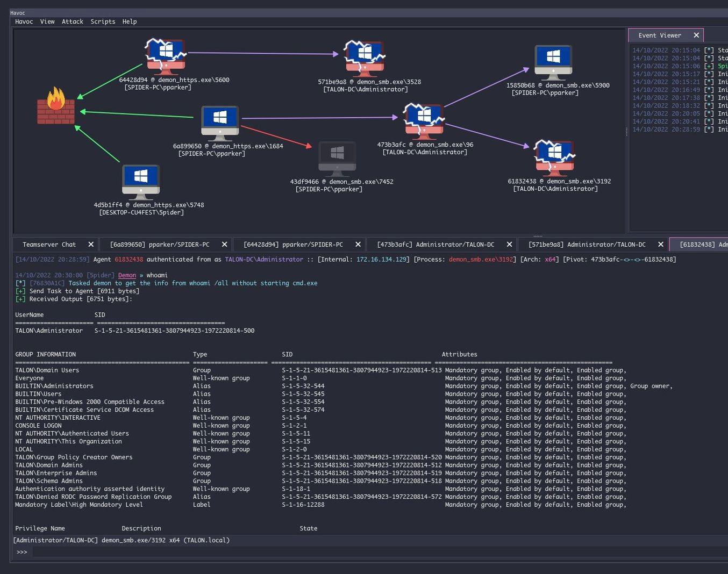Click the 43df9466 @ demon_smb.exe\7452 label
This screenshot has height=574, width=728.
click(x=342, y=182)
